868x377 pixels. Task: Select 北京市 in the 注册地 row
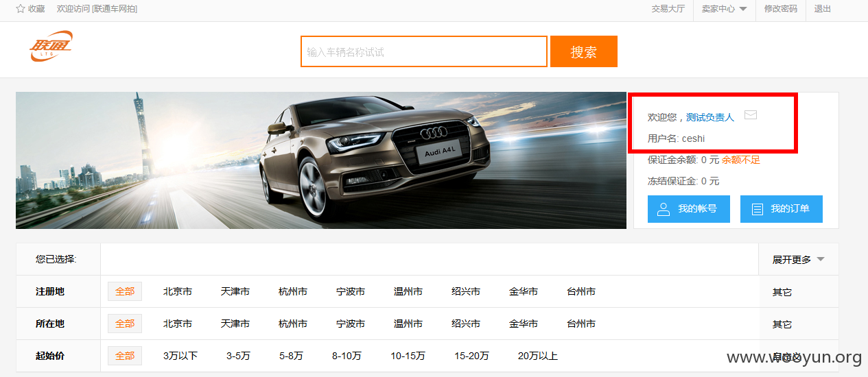point(178,291)
